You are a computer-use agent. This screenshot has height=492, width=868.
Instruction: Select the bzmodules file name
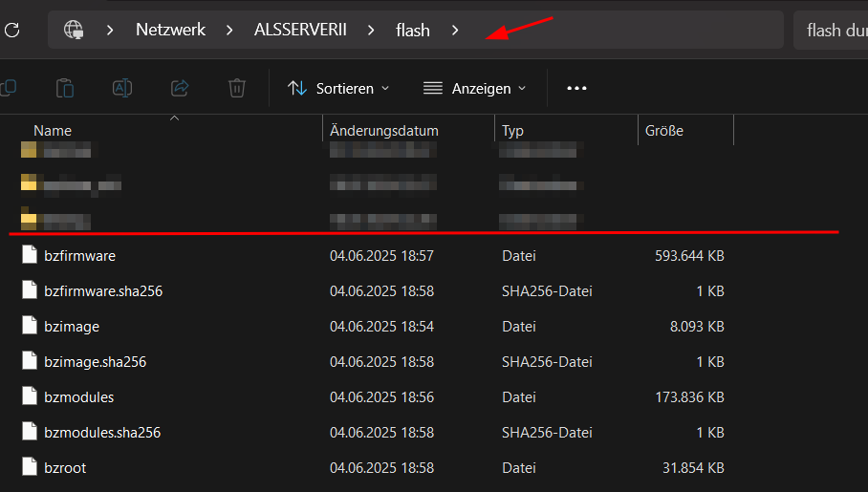pyautogui.click(x=79, y=397)
